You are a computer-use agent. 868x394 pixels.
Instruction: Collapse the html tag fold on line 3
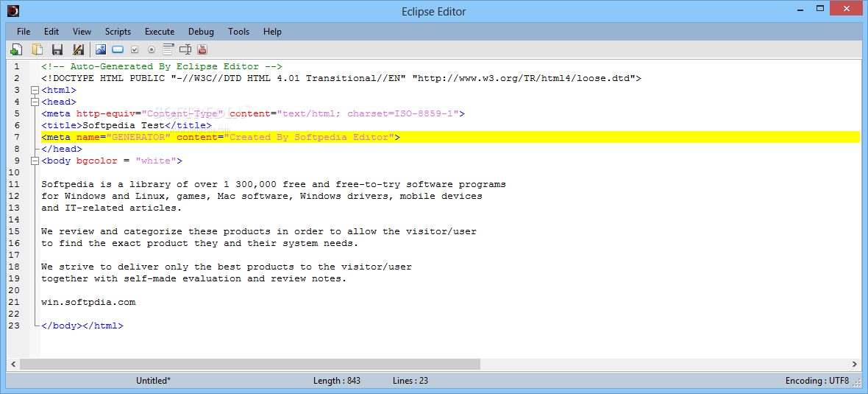35,90
